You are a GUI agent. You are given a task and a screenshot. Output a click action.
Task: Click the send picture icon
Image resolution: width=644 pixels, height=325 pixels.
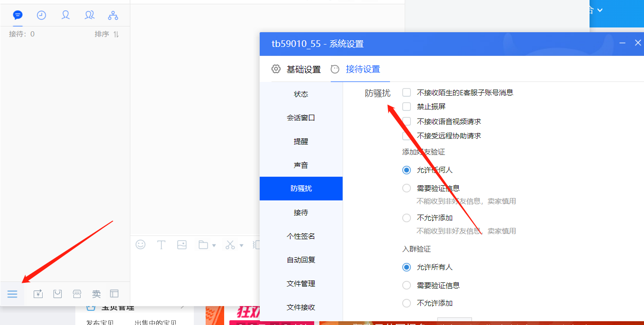coord(182,244)
